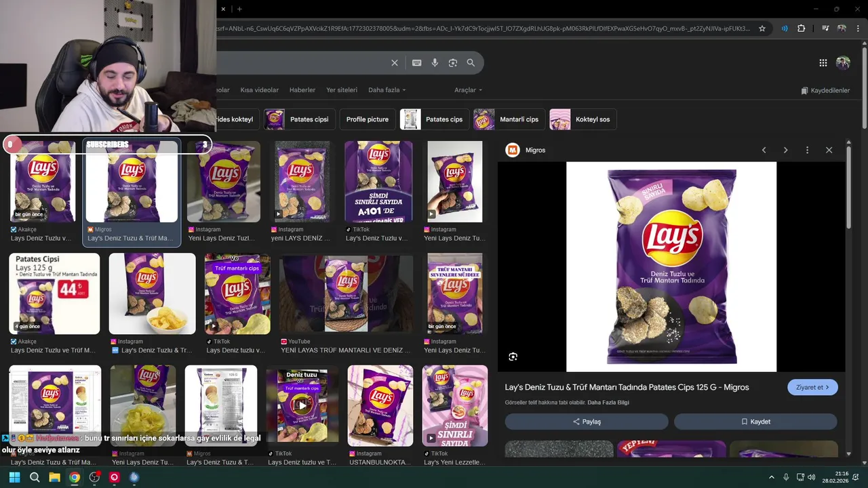Open the large Lay's bag preview image
Image resolution: width=868 pixels, height=488 pixels.
tap(671, 266)
